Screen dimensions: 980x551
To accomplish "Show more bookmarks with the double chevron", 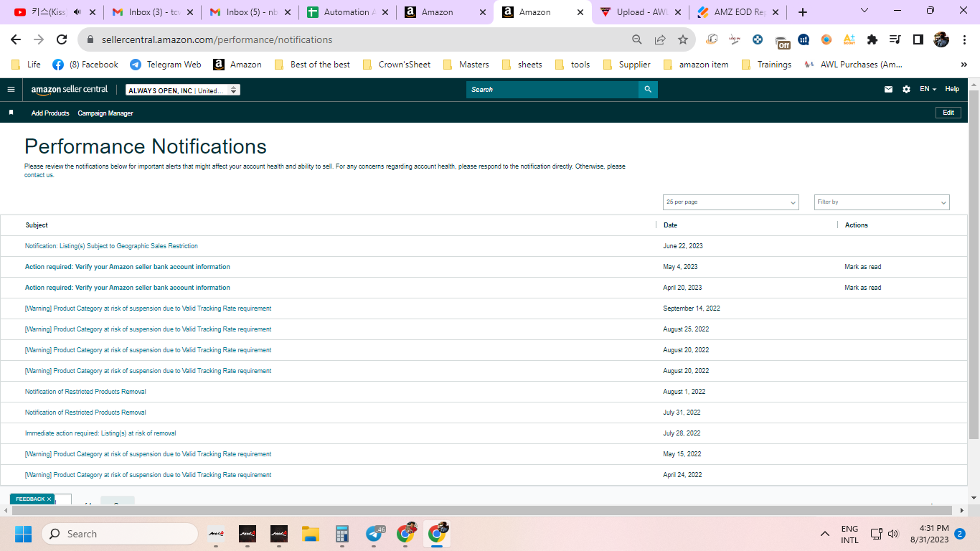I will coord(963,65).
